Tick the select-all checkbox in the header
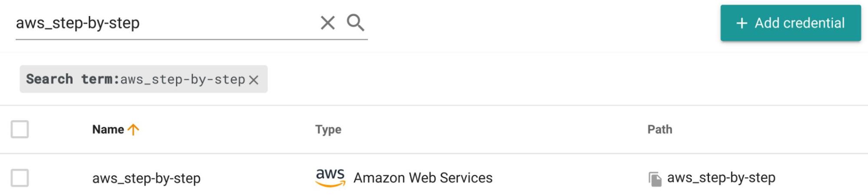The height and width of the screenshot is (196, 868). [20, 129]
